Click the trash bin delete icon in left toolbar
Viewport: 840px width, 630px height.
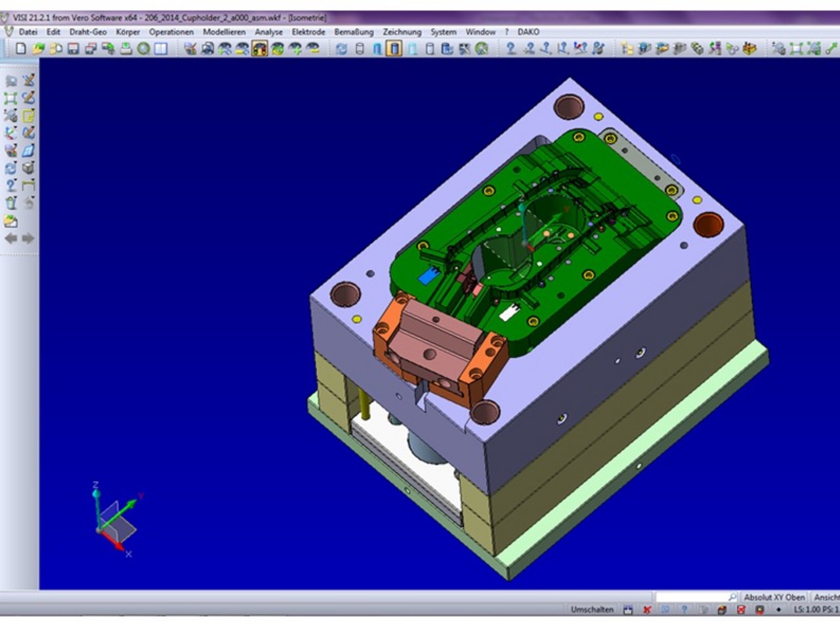[x=11, y=203]
